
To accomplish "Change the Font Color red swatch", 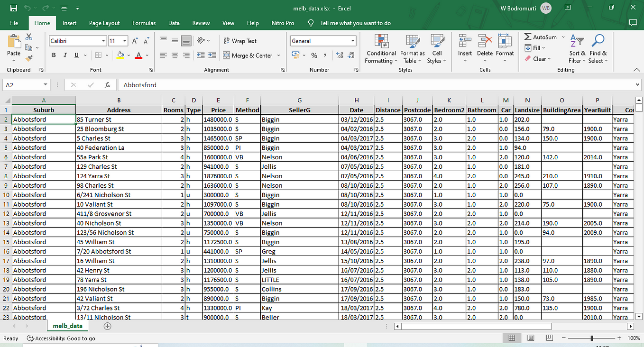I will coord(138,55).
